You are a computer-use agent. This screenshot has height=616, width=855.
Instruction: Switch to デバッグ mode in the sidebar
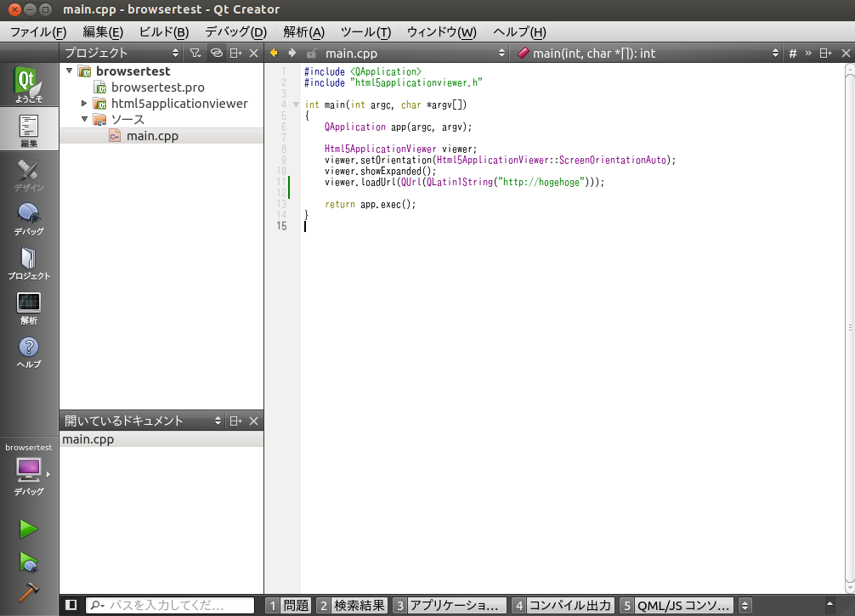pos(28,217)
